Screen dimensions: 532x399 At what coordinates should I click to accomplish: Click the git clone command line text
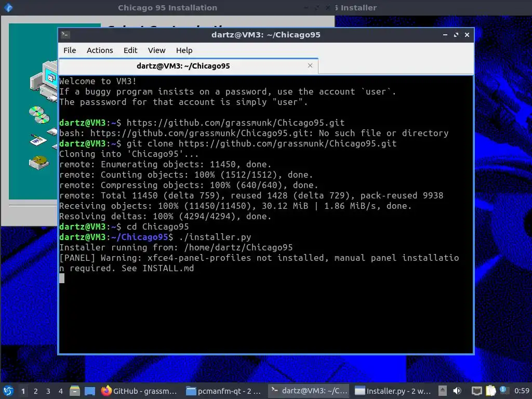tap(262, 143)
